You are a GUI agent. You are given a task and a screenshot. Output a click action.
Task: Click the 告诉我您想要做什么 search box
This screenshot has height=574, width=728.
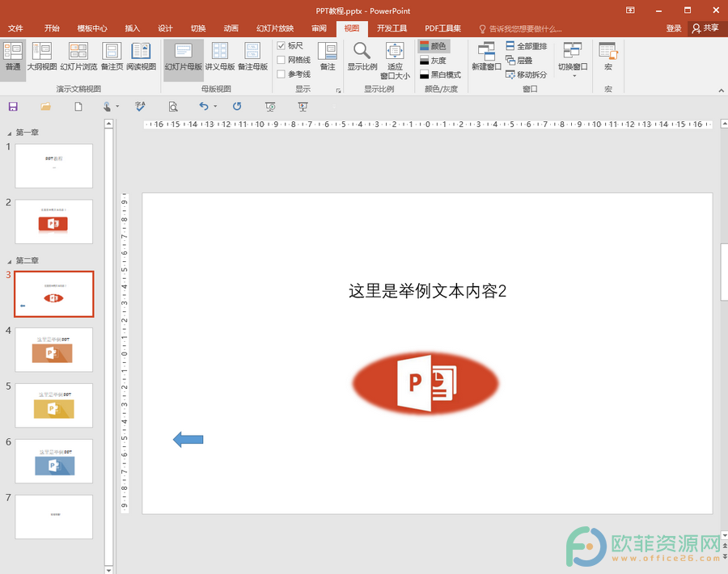point(520,29)
